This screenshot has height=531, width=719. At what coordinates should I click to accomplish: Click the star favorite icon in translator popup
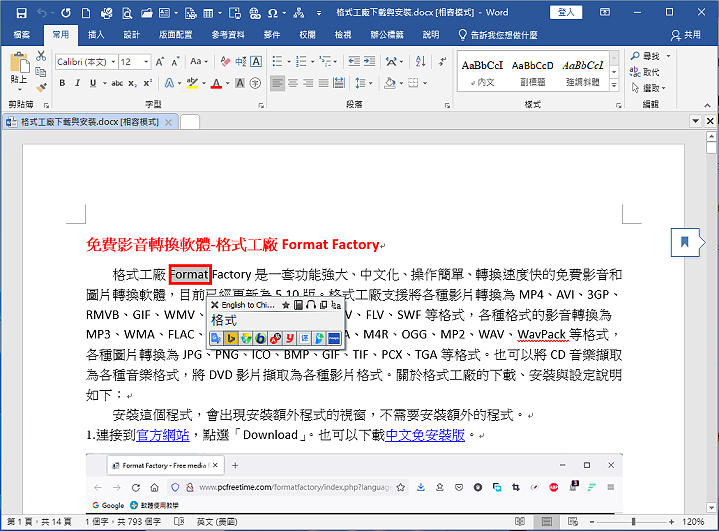coord(286,305)
